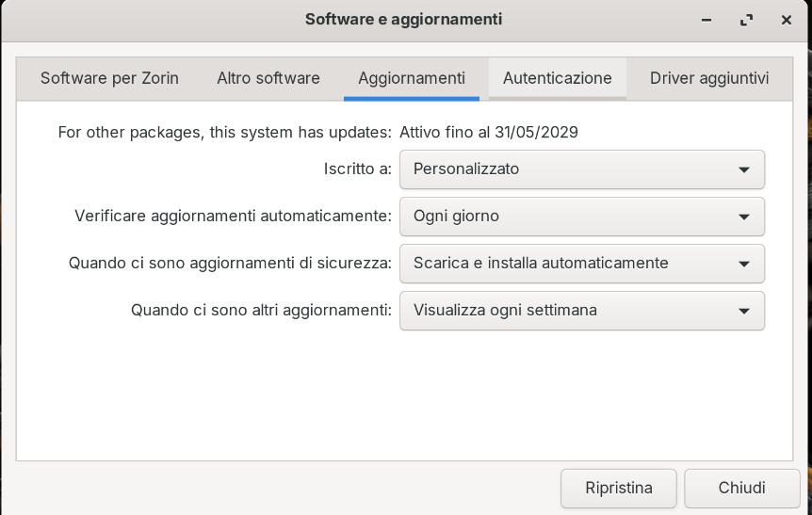Click the Ripristina button
This screenshot has width=812, height=515.
pyautogui.click(x=618, y=489)
